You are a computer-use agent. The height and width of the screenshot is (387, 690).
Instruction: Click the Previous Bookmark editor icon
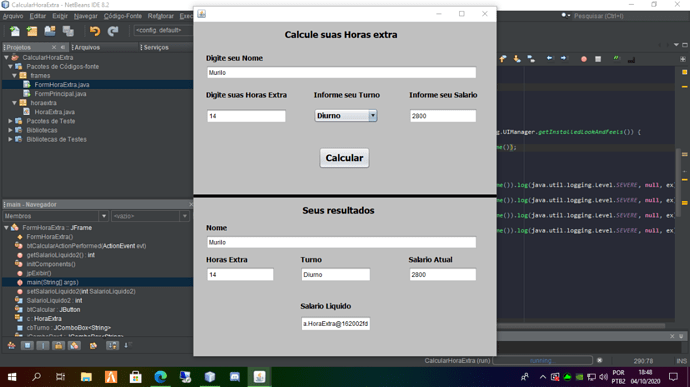point(503,59)
